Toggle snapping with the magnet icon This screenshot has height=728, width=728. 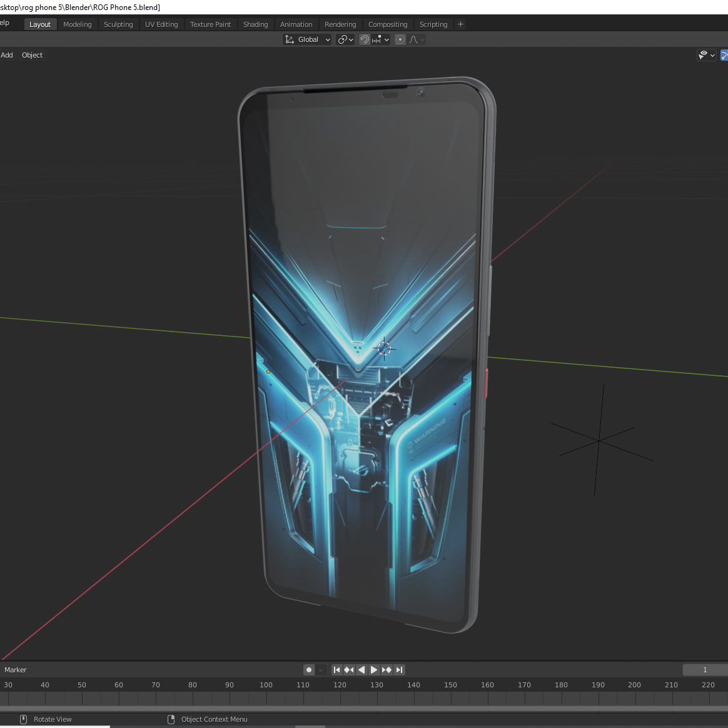[365, 39]
